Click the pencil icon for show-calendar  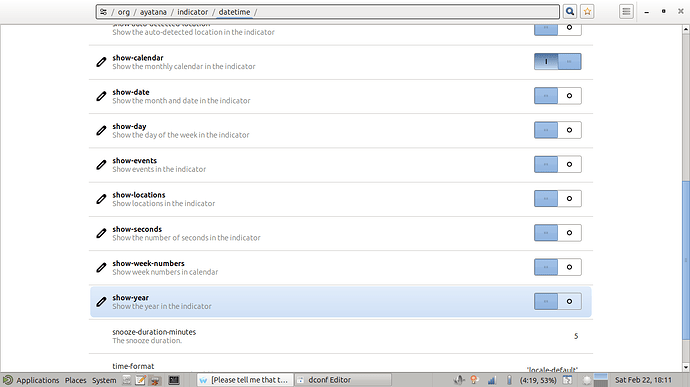pyautogui.click(x=101, y=62)
